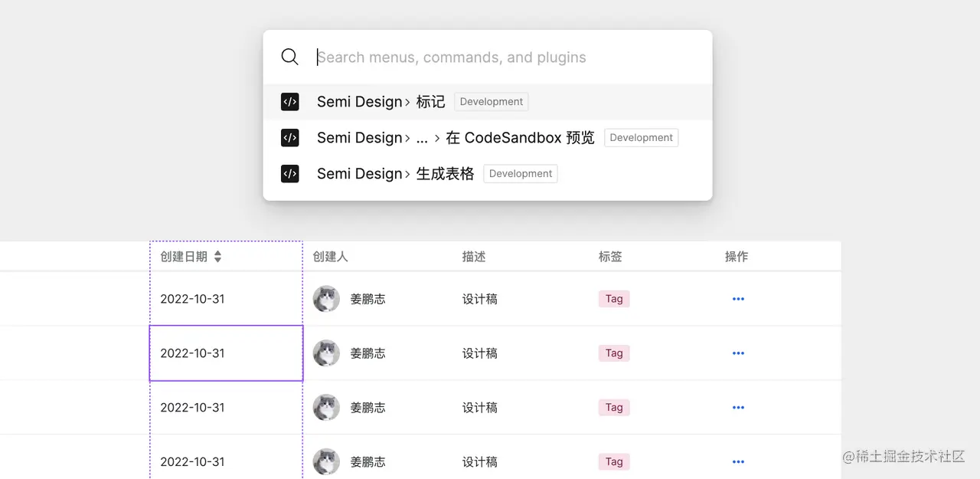Click the cat avatar in the bottom table row

click(x=326, y=462)
